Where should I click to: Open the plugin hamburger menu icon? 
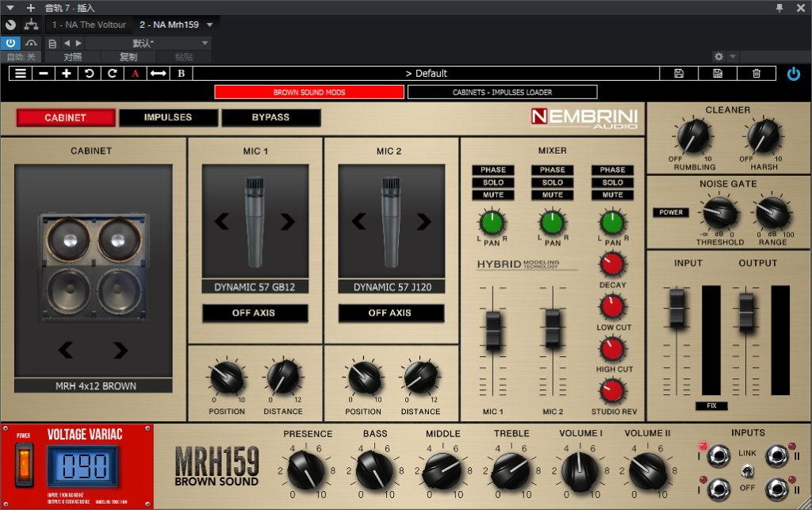pos(20,74)
